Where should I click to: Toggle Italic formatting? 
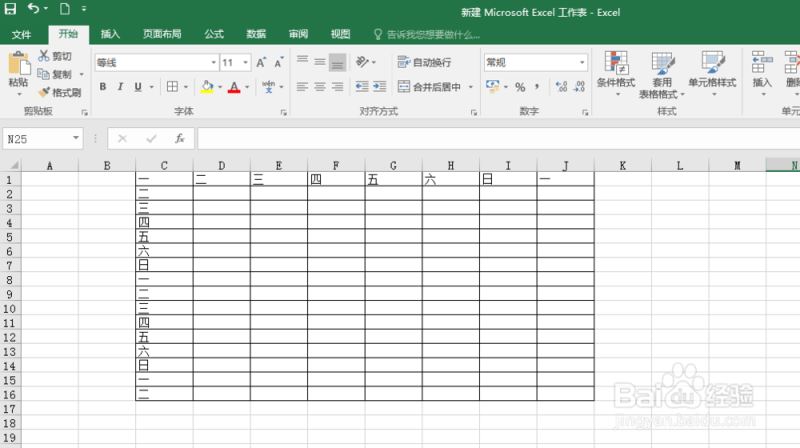(120, 87)
